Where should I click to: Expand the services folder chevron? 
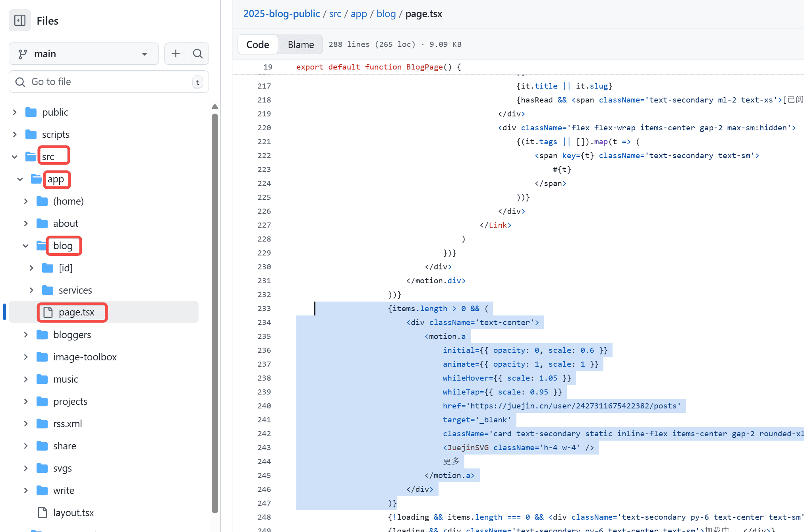(x=31, y=290)
